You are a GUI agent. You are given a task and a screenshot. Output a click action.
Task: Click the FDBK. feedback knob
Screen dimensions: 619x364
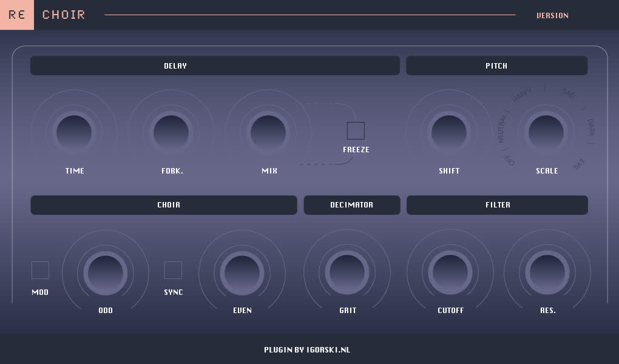(x=171, y=133)
